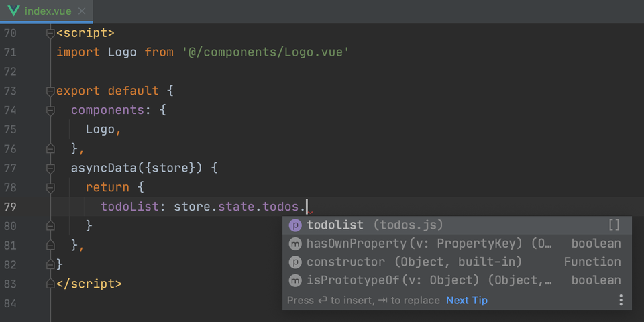This screenshot has width=644, height=322.
Task: Open the three-dot completion popup options
Action: coord(621,300)
